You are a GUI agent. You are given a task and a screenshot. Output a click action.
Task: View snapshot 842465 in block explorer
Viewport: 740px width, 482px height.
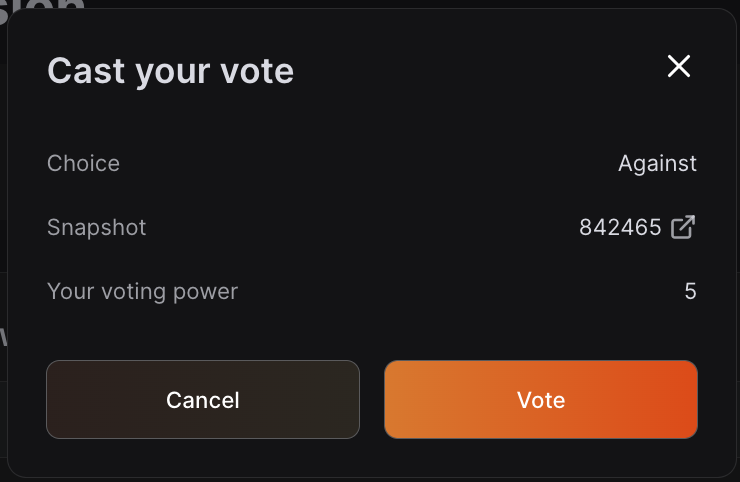683,227
